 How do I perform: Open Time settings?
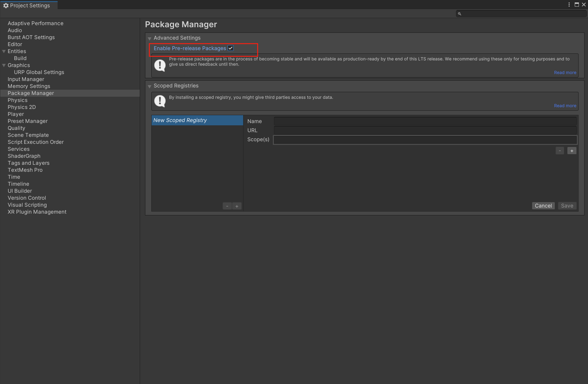(14, 177)
